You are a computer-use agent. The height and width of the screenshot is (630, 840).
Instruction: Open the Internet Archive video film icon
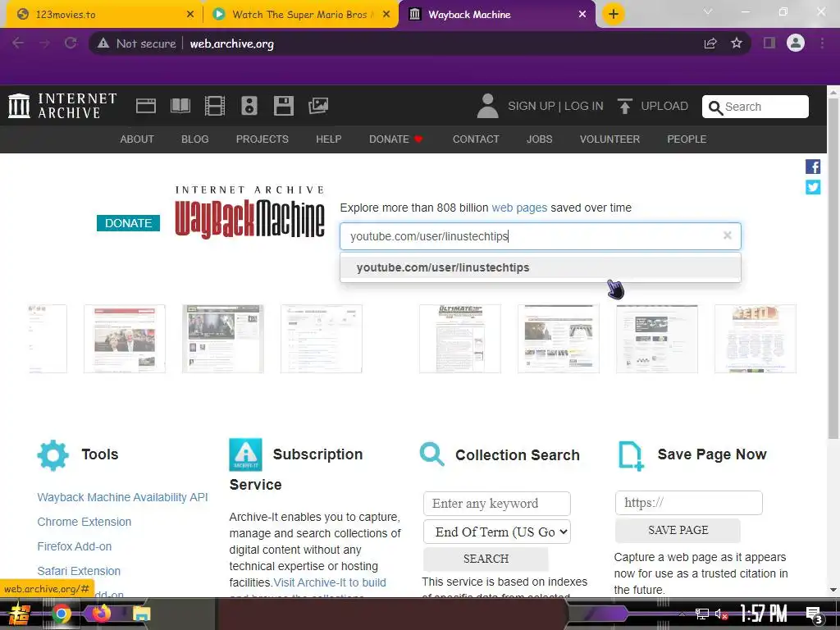tap(215, 106)
